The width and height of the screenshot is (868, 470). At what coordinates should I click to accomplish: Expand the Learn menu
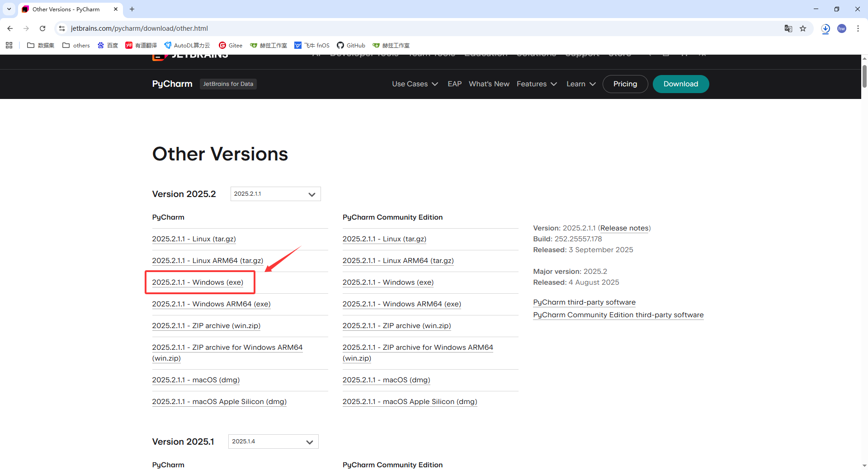click(581, 84)
